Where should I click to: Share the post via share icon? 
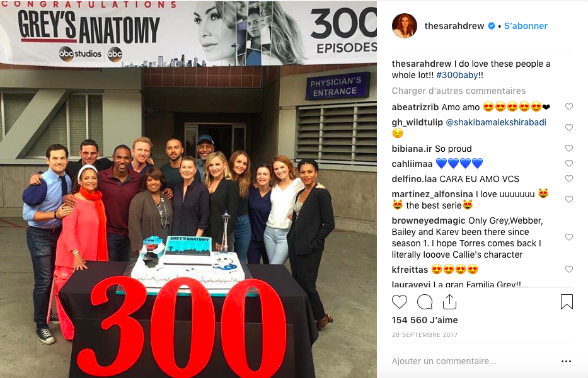449,302
